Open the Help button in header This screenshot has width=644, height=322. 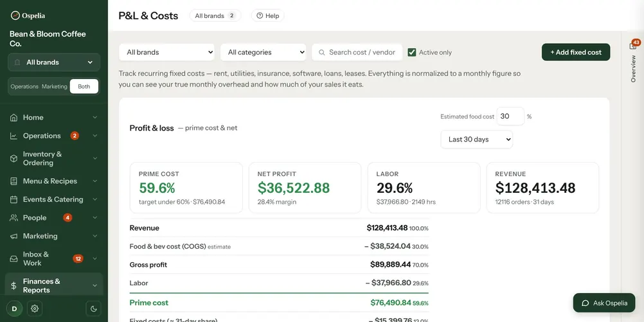[x=268, y=15]
